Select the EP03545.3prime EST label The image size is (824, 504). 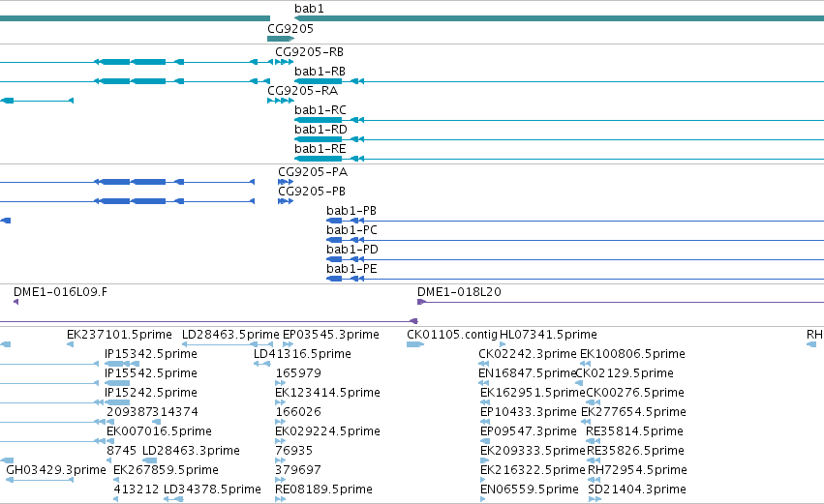331,335
